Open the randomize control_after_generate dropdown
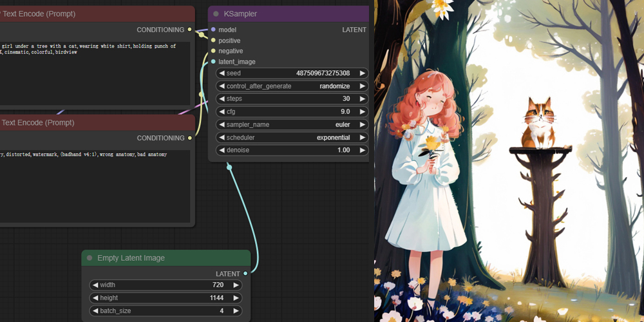This screenshot has height=322, width=644. coord(335,86)
